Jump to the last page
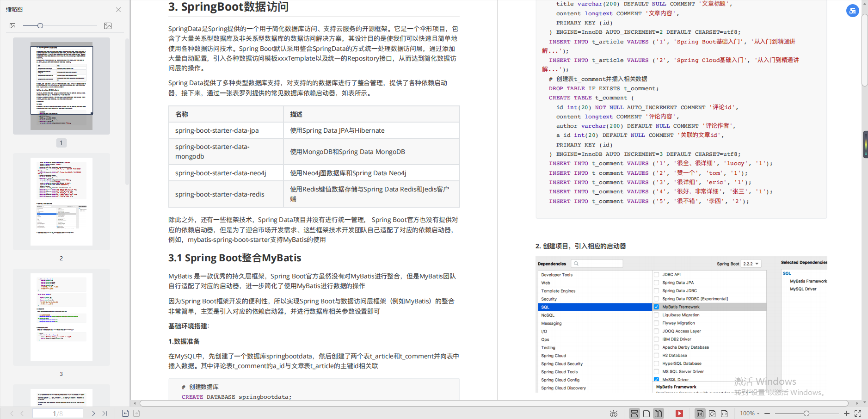Viewport: 868px width, 419px height. coord(105,413)
